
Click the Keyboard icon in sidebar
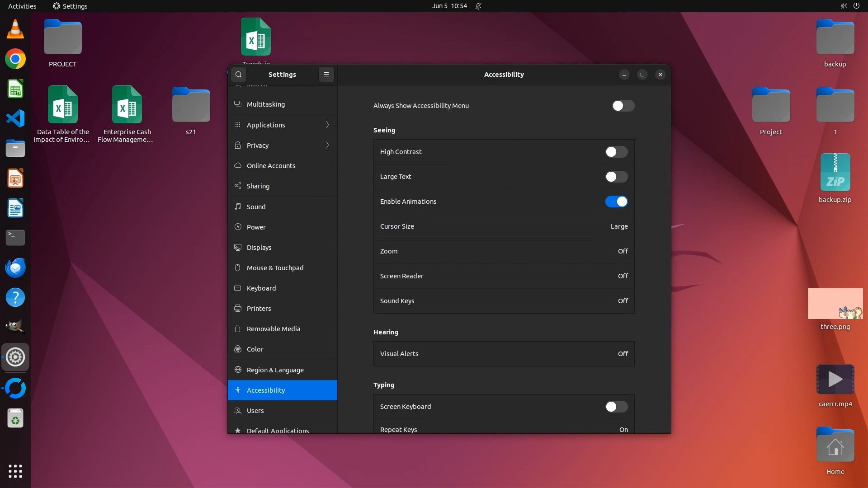(238, 288)
